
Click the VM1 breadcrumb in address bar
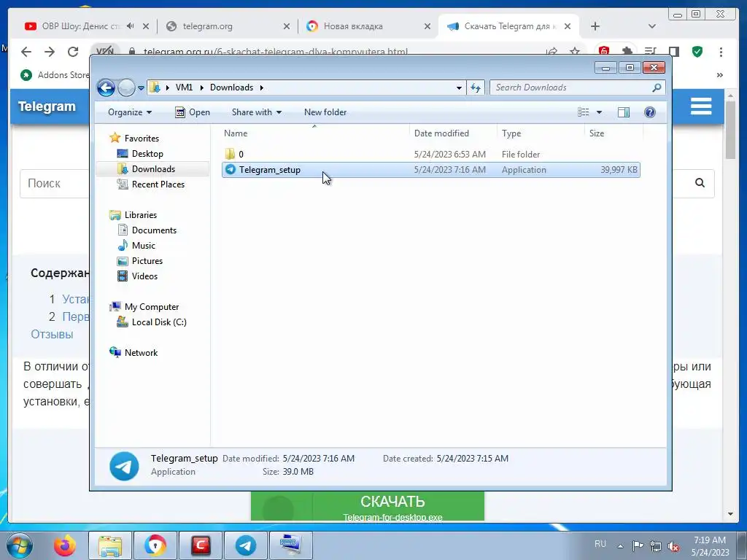(x=184, y=87)
